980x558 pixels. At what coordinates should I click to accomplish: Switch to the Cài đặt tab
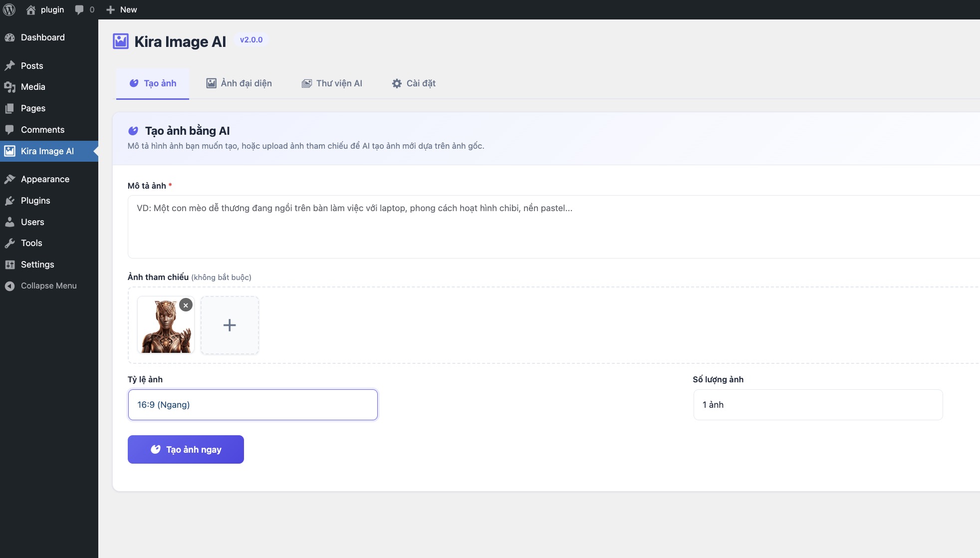(x=414, y=83)
